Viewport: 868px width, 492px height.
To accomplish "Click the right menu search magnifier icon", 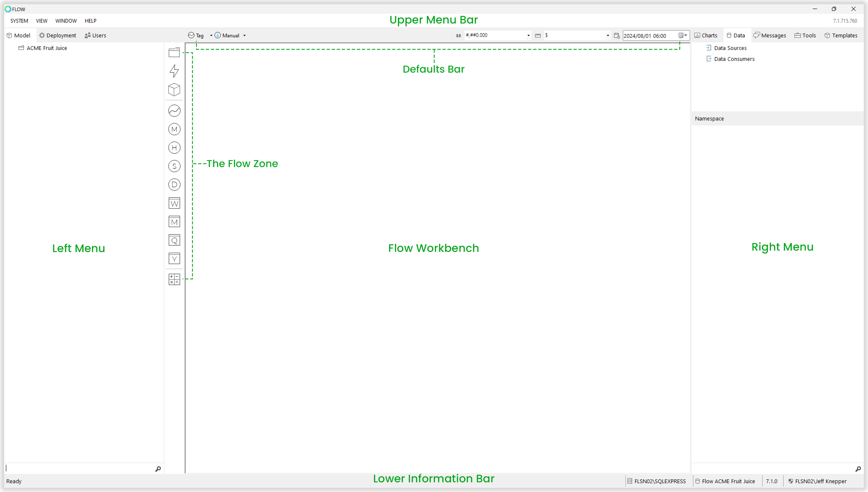I will pos(858,469).
